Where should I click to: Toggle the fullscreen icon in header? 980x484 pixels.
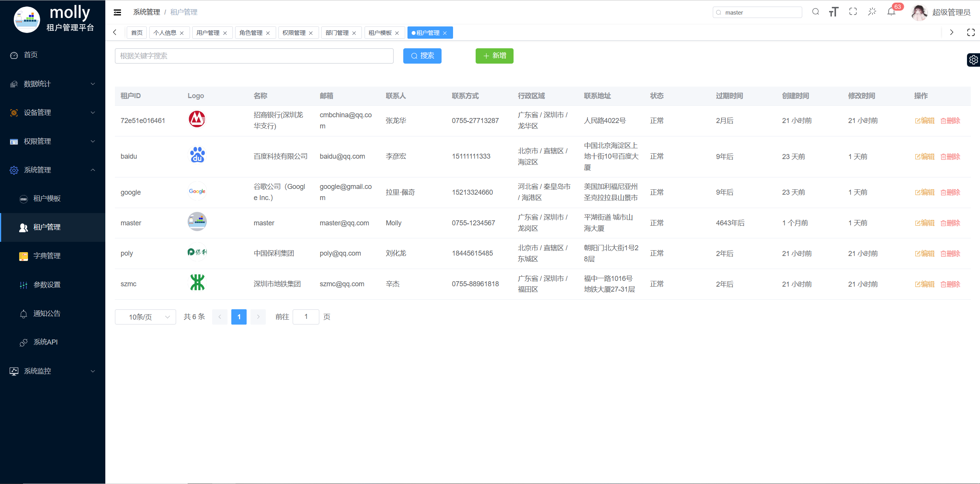853,12
